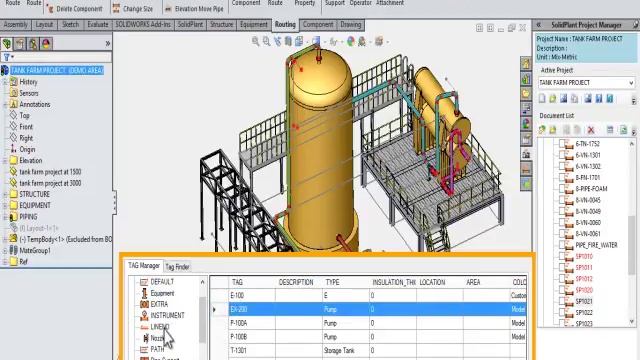This screenshot has width=640, height=360.
Task: Click the TAG column header
Action: pyautogui.click(x=251, y=282)
